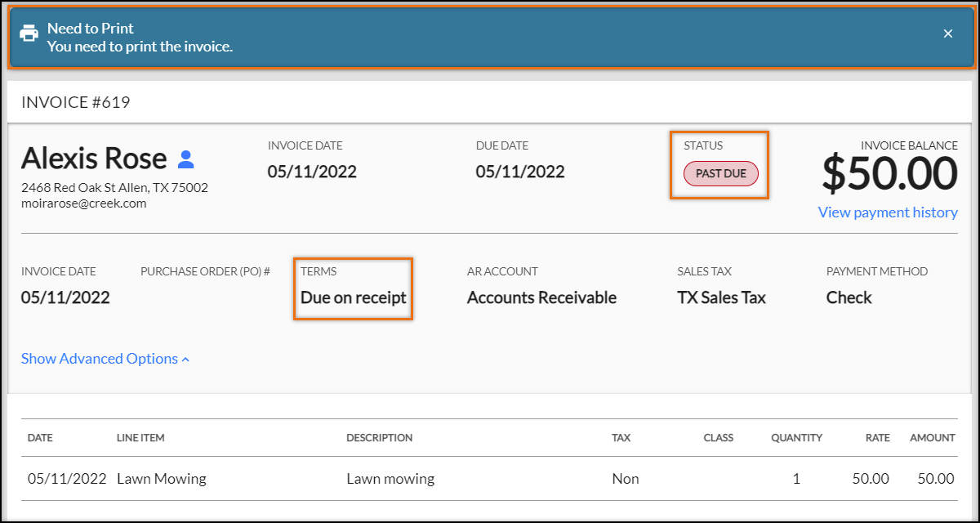Click the rate cell 50.00
Image resolution: width=980 pixels, height=523 pixels.
point(871,479)
